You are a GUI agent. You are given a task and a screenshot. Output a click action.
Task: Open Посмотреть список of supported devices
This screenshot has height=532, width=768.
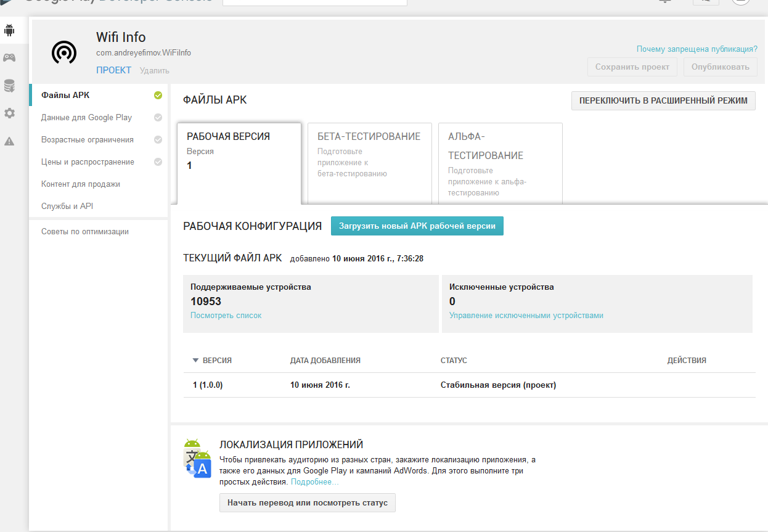[226, 315]
